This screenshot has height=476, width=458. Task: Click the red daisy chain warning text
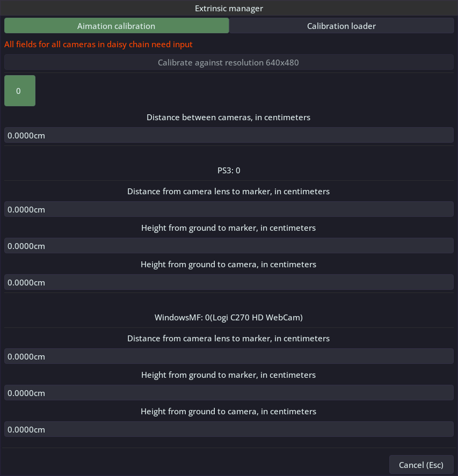point(98,45)
